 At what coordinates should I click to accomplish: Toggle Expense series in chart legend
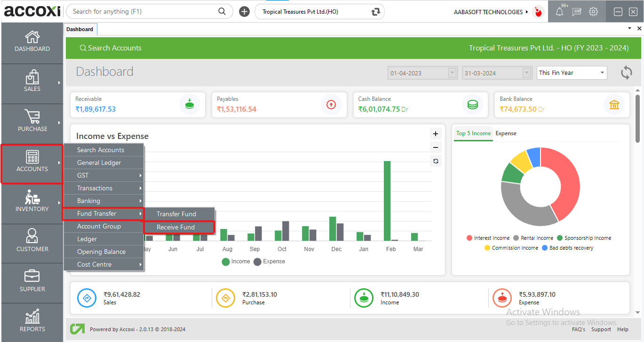pyautogui.click(x=270, y=261)
